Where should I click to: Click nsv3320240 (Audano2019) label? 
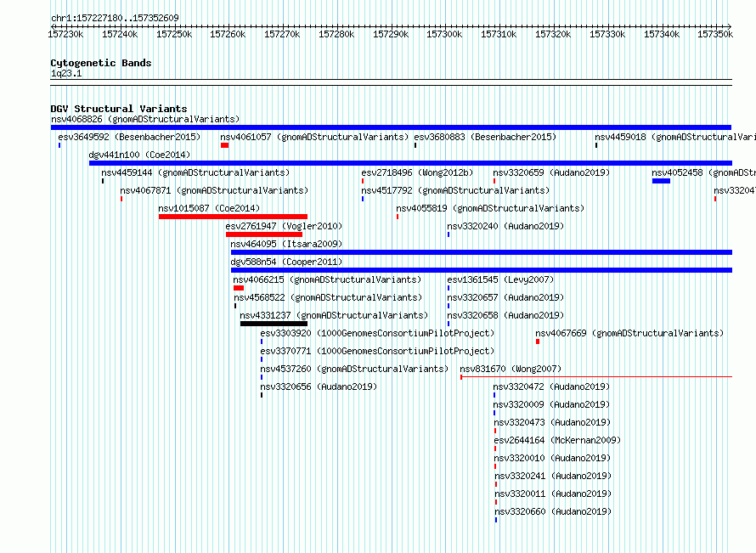pyautogui.click(x=505, y=226)
